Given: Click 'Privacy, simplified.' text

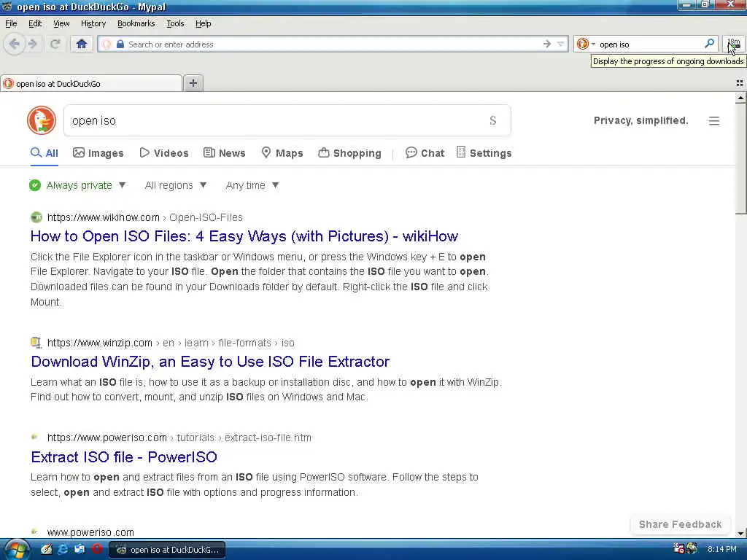Looking at the screenshot, I should tap(640, 120).
